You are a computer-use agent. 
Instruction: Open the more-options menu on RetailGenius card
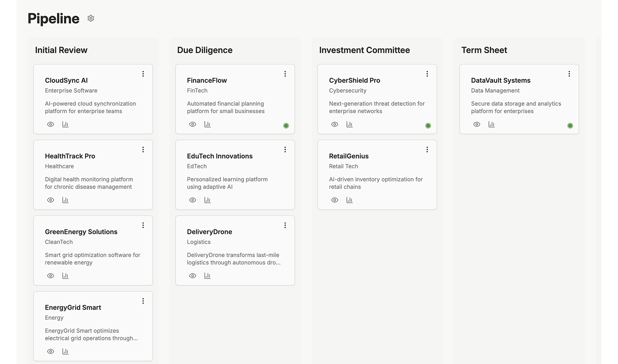427,150
